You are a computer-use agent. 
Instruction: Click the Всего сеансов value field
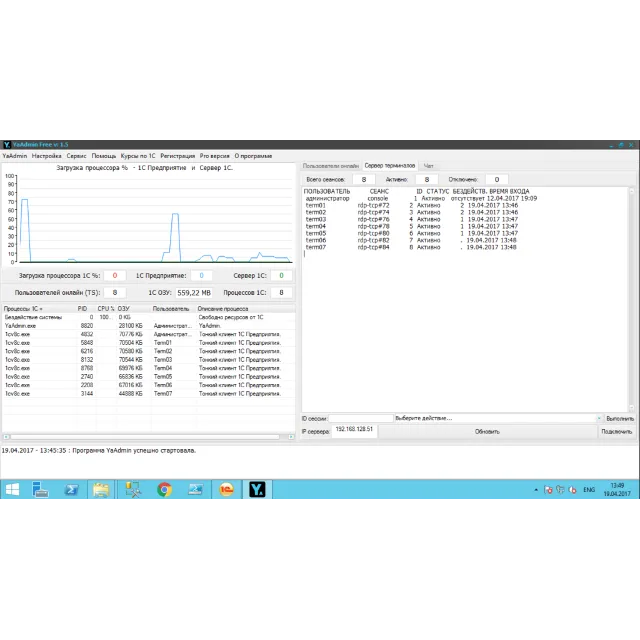point(364,180)
